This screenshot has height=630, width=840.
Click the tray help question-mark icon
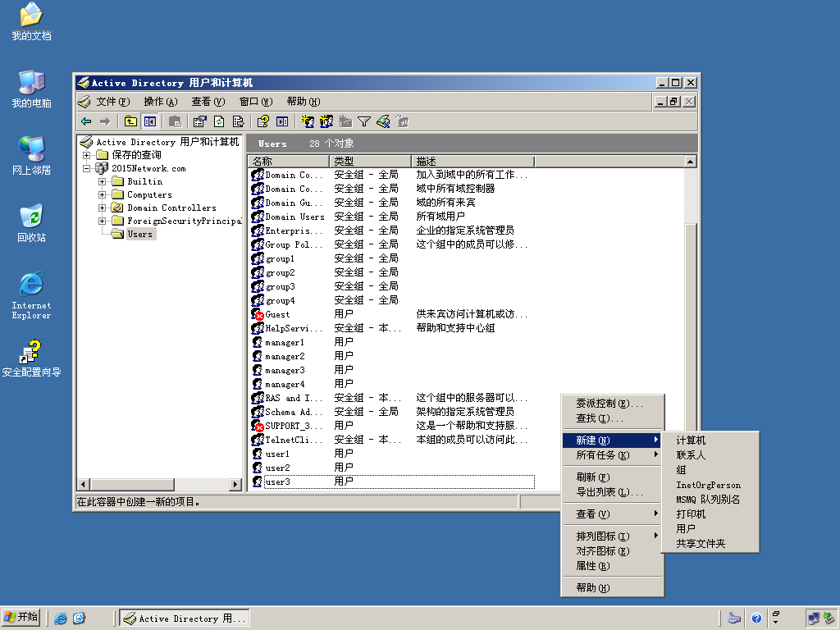(x=756, y=619)
